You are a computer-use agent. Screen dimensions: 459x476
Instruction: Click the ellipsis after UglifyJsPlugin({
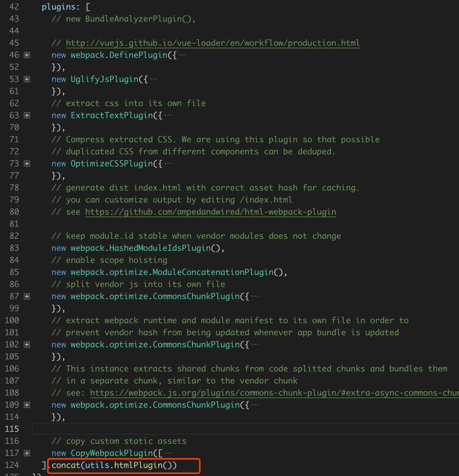154,79
